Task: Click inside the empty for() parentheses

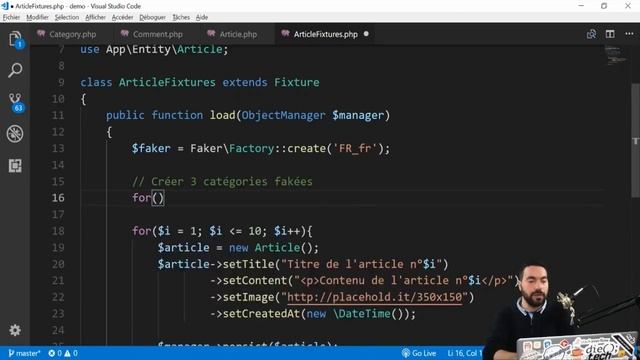Action: (158, 198)
